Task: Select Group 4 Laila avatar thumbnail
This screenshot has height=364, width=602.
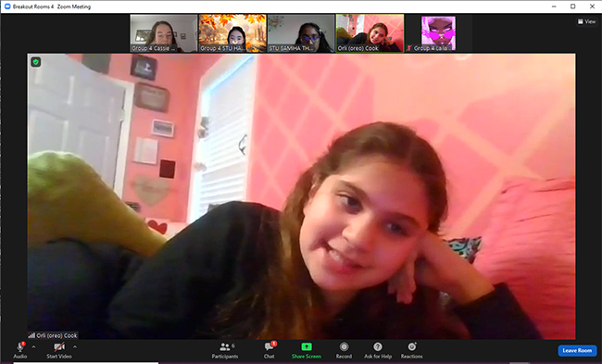Action: (x=438, y=33)
